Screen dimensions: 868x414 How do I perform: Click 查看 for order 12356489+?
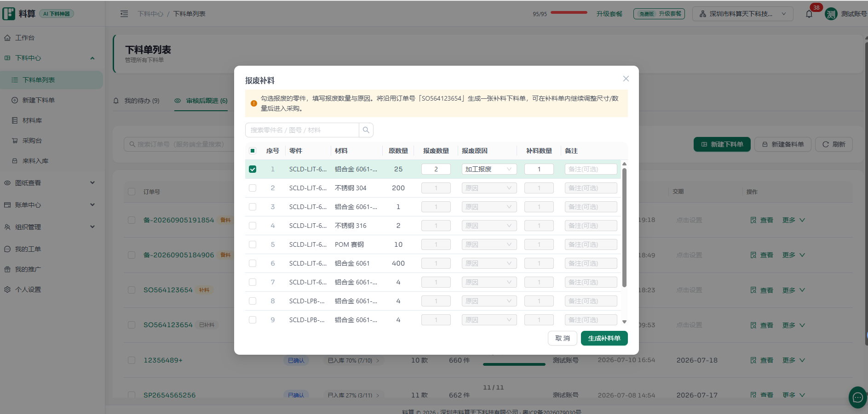762,360
